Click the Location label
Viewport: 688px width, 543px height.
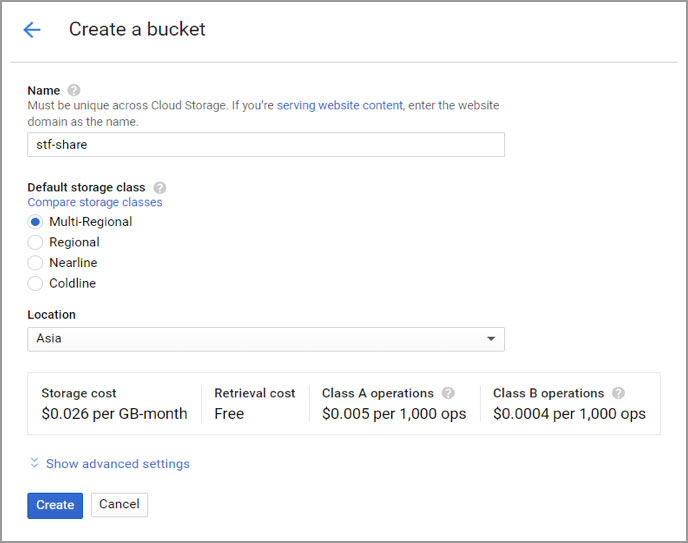tap(51, 314)
